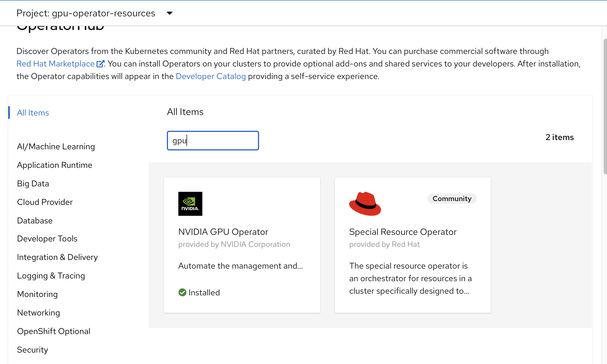Click the NVIDIA logo icon
Screen dimensions: 607x364
[190, 204]
